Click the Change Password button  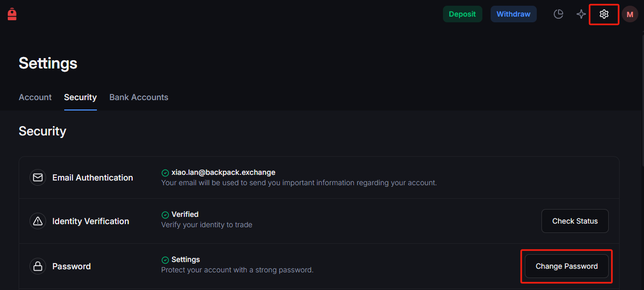tap(567, 266)
